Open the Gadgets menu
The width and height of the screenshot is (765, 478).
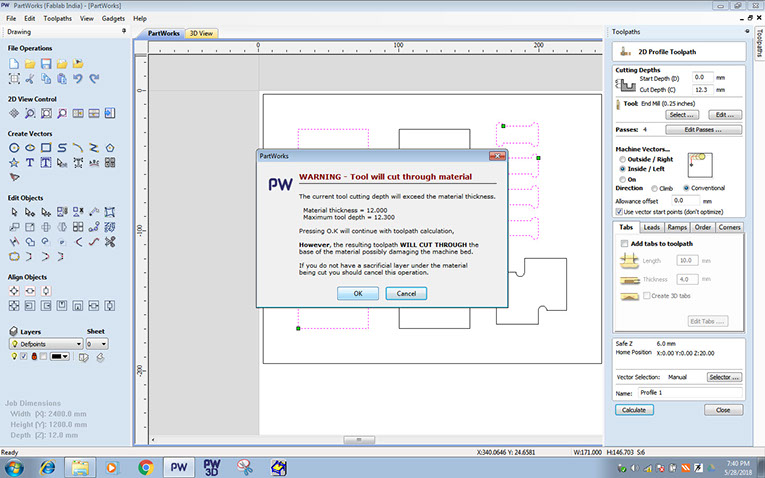tap(113, 19)
